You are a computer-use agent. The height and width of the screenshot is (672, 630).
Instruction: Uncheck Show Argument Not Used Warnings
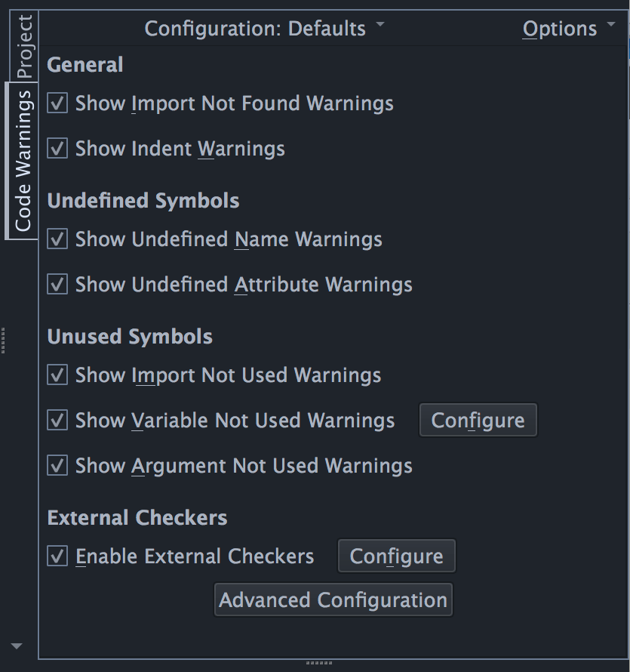[57, 466]
